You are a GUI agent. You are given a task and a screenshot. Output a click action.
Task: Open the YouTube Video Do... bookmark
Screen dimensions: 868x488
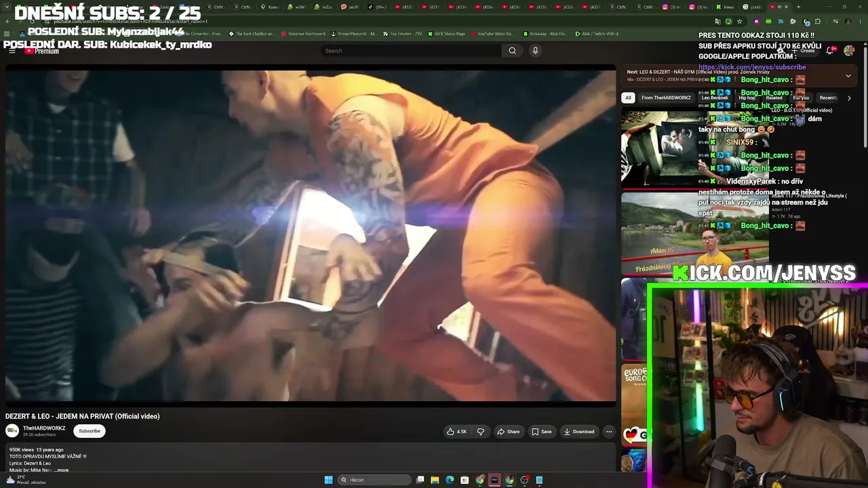pos(492,34)
